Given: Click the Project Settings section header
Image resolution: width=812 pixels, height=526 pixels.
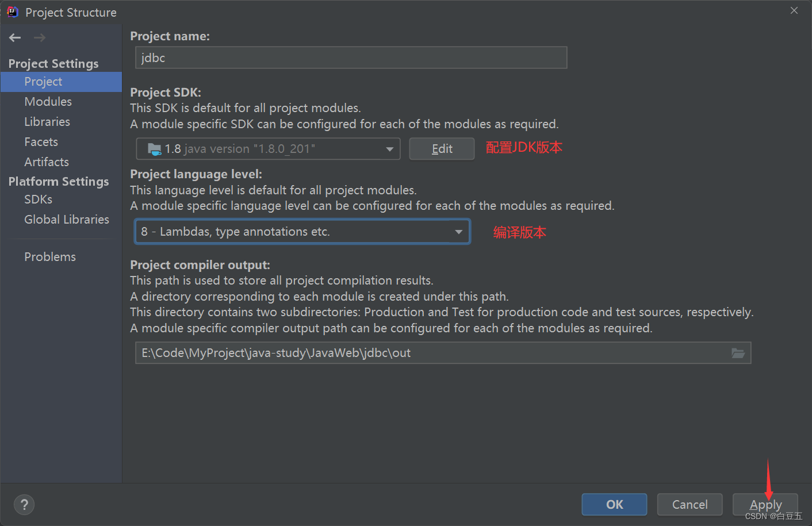Looking at the screenshot, I should pos(53,64).
